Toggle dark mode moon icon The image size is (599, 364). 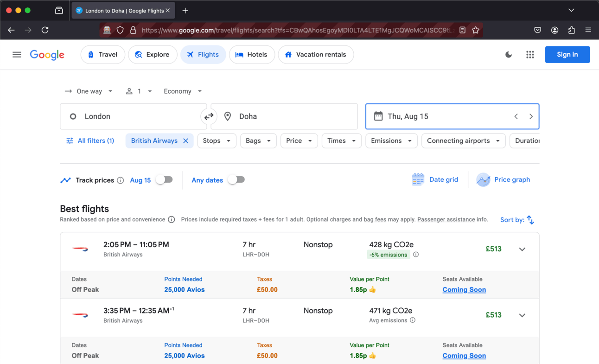[x=509, y=55]
